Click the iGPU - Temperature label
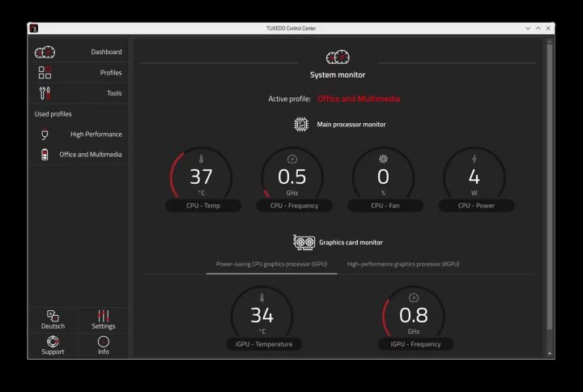 tap(264, 344)
